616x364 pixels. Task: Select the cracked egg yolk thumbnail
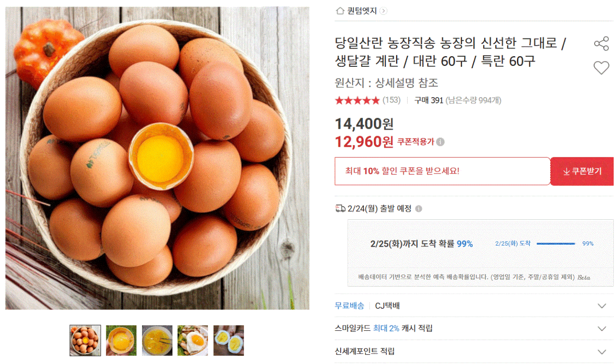click(121, 340)
